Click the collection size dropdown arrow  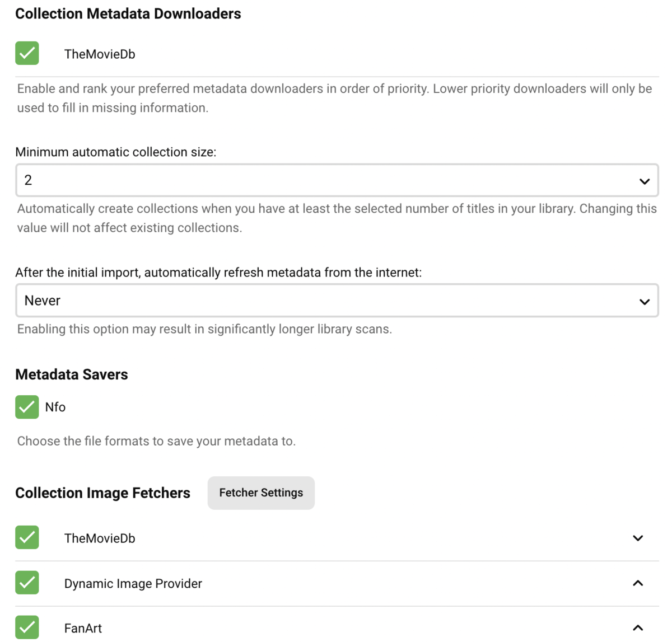pyautogui.click(x=644, y=181)
